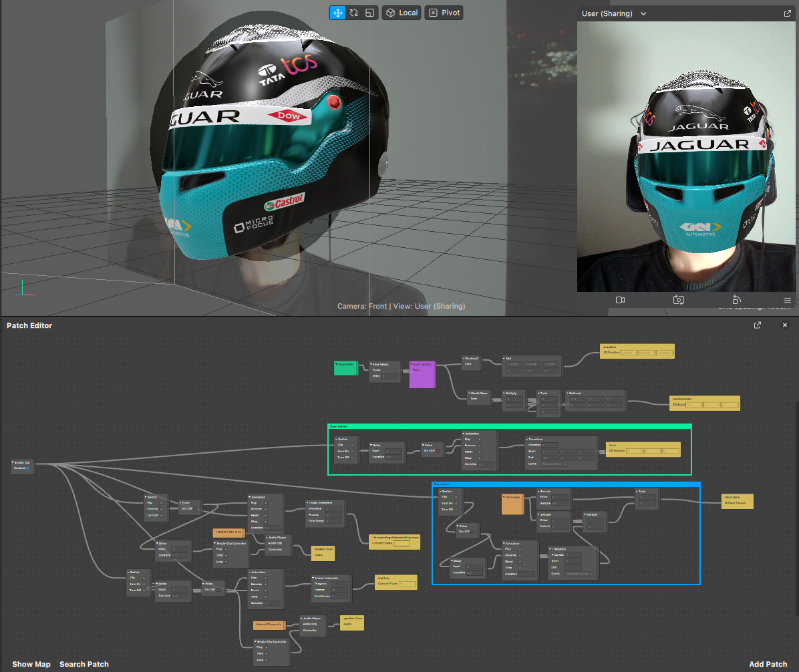Toggle the Screen Tap Enabled checkbox

coord(27,468)
